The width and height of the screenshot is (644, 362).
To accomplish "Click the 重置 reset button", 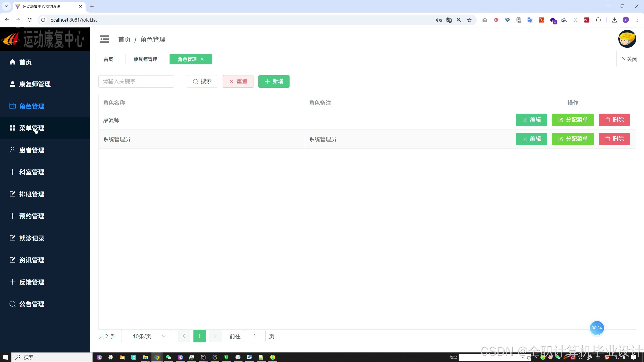I will point(238,81).
